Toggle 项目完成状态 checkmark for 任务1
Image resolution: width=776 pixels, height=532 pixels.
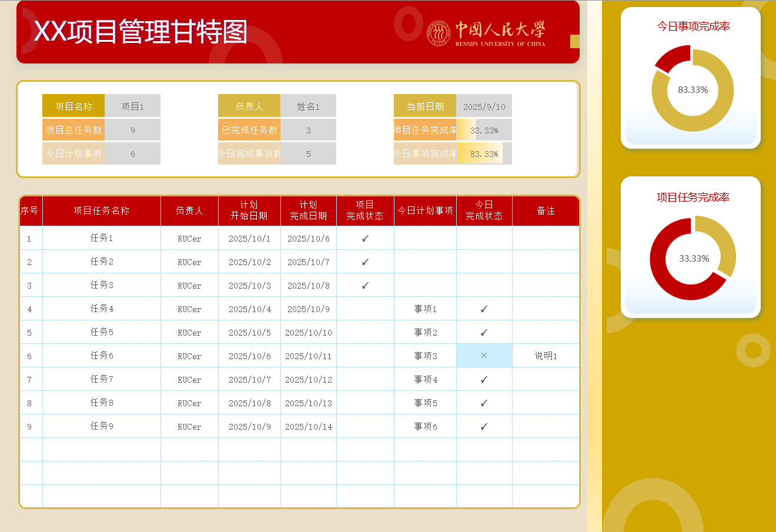click(365, 238)
